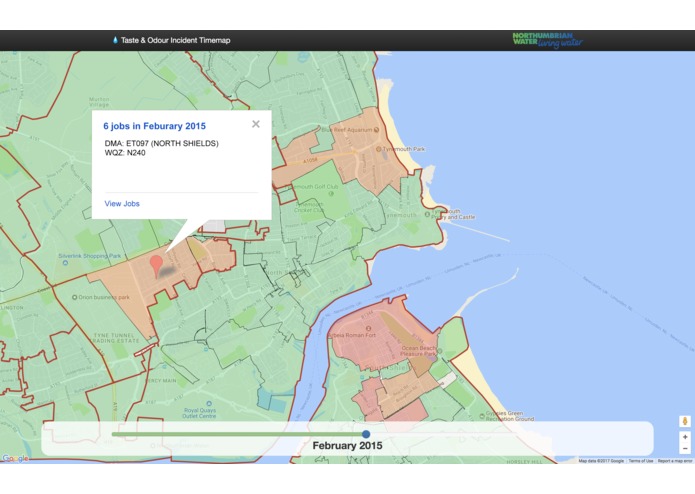Screen dimensions: 695x494
Task: Click the Silverlink Shopping Park marker
Action: click(x=65, y=263)
